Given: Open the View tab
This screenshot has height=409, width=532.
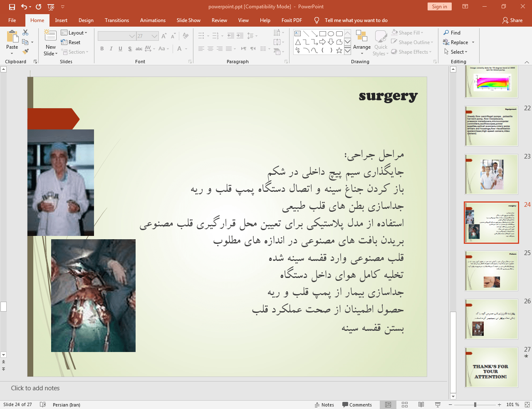Looking at the screenshot, I should (x=243, y=20).
